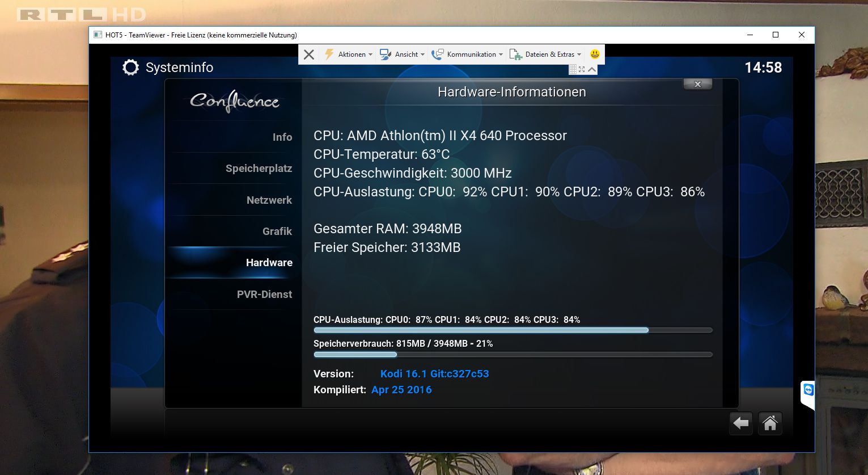The width and height of the screenshot is (868, 475).
Task: Toggle full screen with the arrows icon
Action: pos(582,69)
